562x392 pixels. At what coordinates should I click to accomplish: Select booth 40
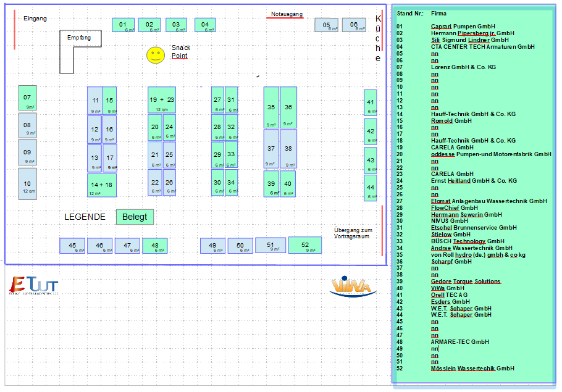point(288,184)
